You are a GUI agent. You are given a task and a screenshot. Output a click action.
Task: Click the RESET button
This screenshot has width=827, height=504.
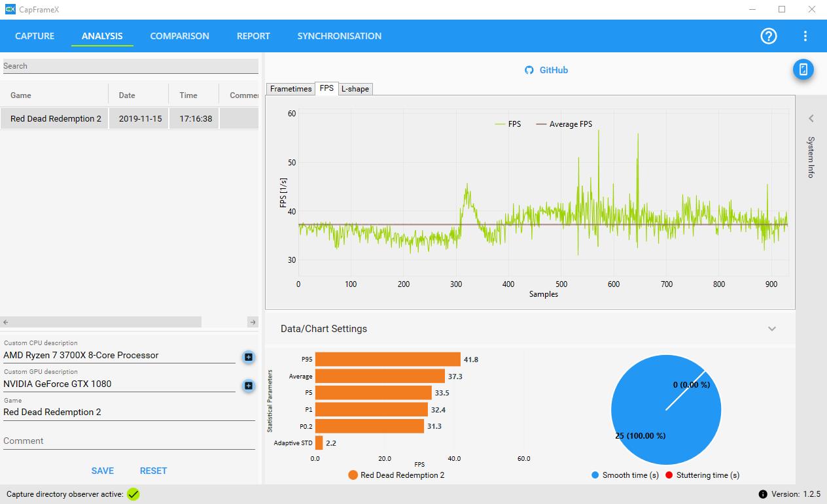(153, 471)
